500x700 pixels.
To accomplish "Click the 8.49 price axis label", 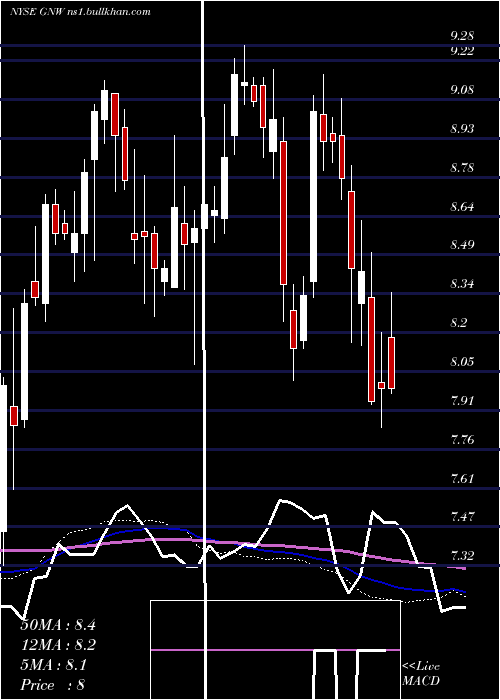I will point(462,245).
